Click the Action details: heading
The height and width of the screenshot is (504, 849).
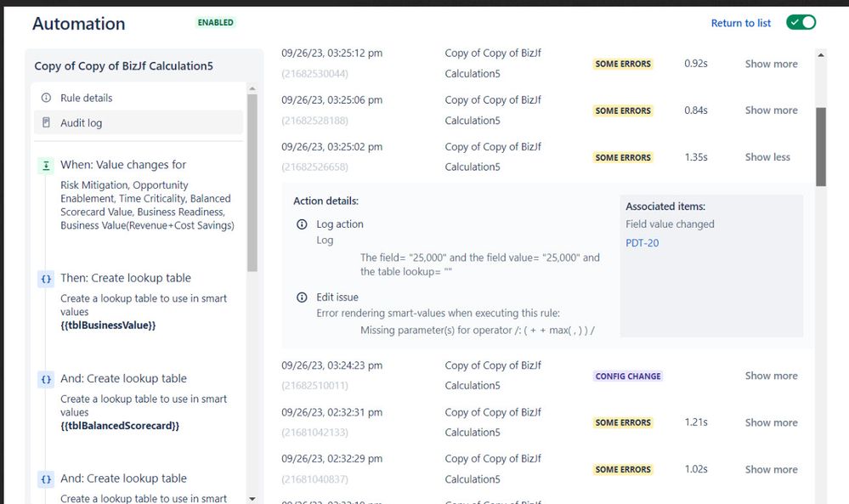326,201
